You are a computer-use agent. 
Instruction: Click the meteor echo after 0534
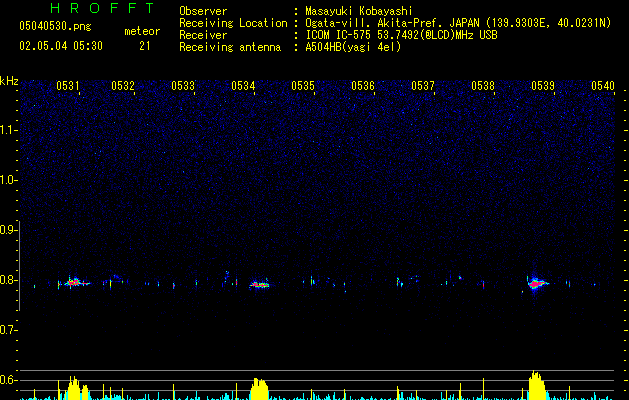260,285
